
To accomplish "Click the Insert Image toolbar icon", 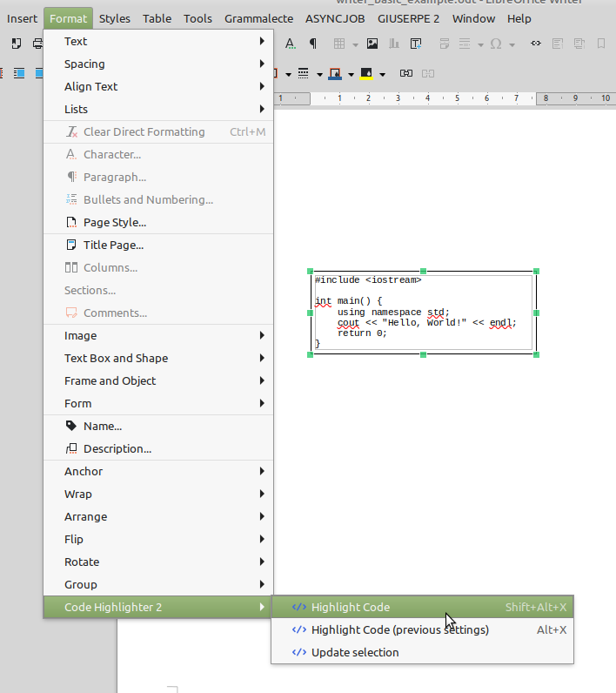I will (372, 44).
